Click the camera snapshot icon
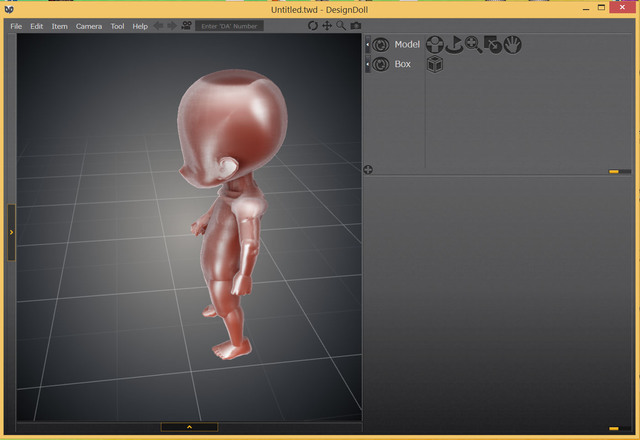This screenshot has height=440, width=640. [x=356, y=26]
